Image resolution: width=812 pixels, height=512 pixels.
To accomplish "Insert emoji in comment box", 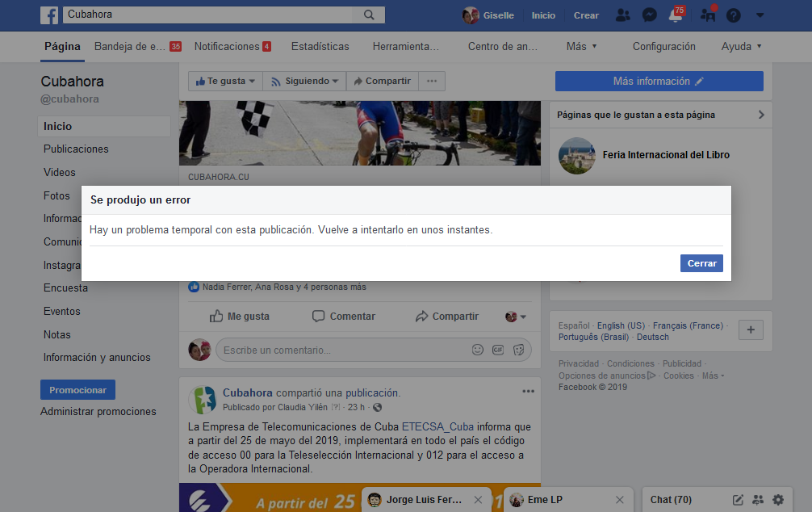I will point(478,350).
